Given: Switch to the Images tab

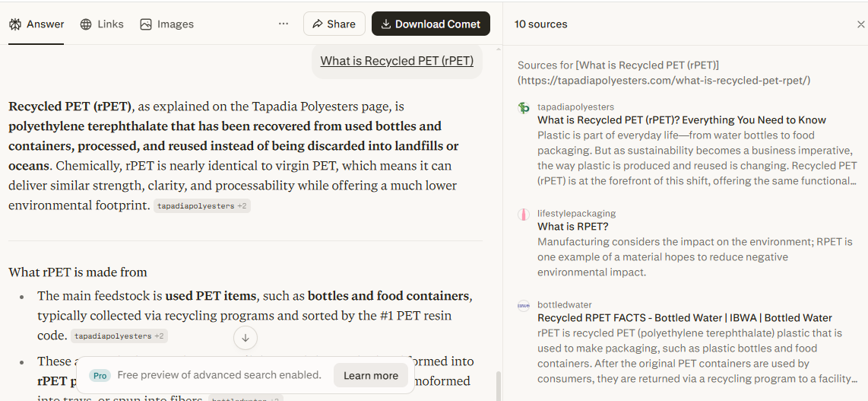Looking at the screenshot, I should click(167, 24).
